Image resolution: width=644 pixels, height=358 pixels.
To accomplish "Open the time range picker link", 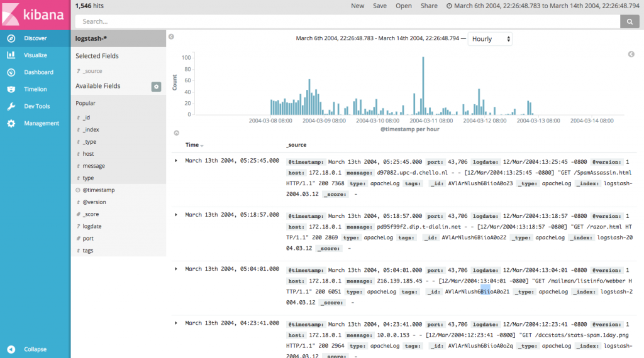I will click(543, 6).
